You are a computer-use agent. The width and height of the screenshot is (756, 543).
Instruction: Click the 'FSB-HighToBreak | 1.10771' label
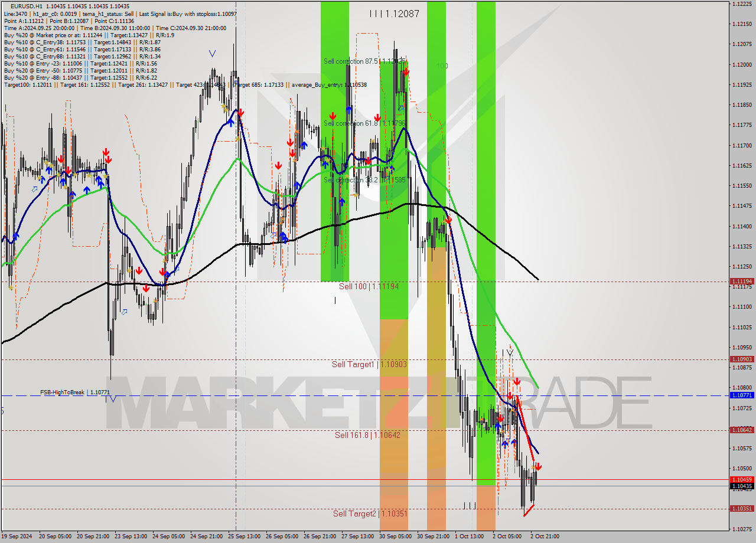(75, 392)
